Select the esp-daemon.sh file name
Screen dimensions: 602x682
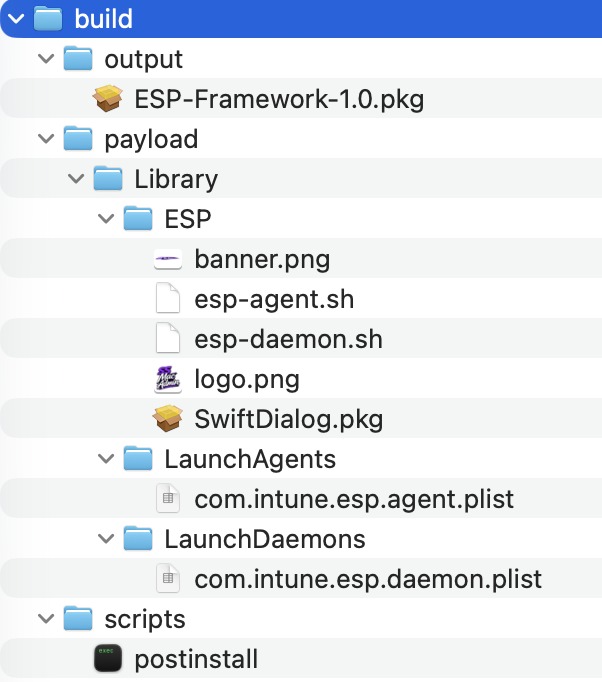point(288,340)
